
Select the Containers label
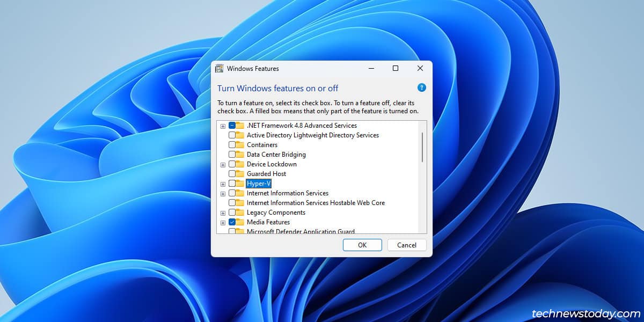coord(262,145)
